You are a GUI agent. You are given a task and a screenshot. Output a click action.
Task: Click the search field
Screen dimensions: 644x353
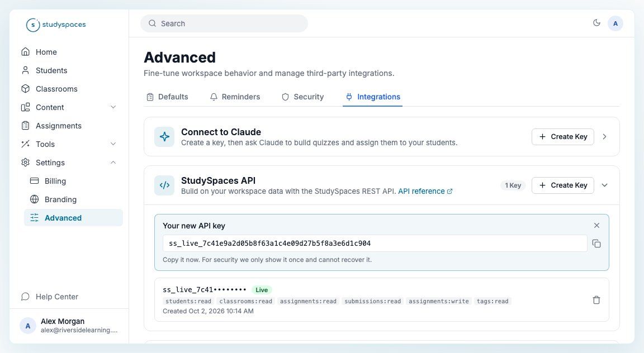click(x=224, y=23)
